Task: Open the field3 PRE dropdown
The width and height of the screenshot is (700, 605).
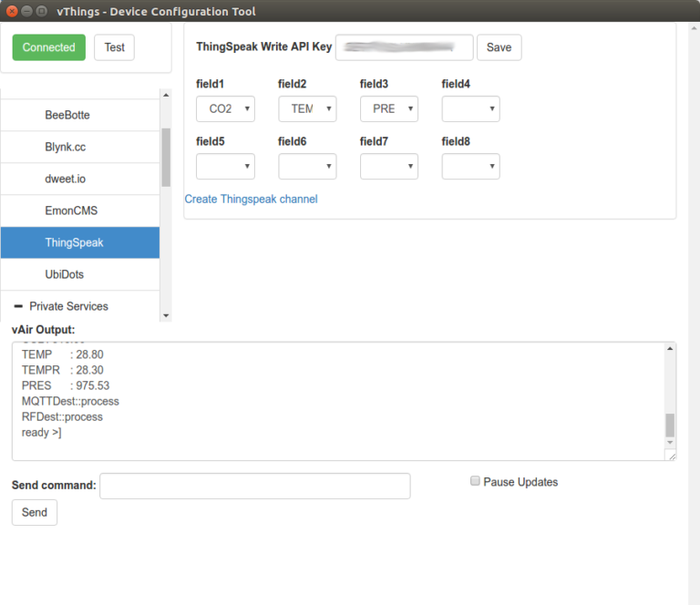Action: click(389, 108)
